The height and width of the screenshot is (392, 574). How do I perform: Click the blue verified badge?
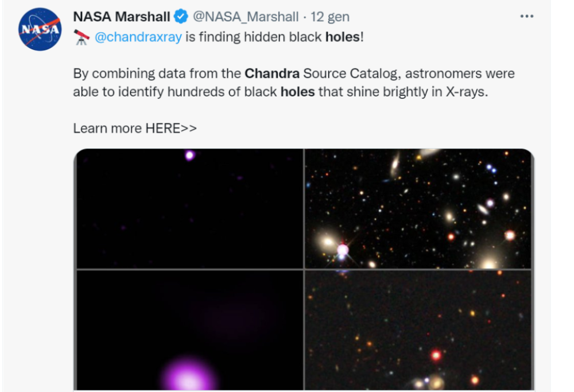pos(181,17)
